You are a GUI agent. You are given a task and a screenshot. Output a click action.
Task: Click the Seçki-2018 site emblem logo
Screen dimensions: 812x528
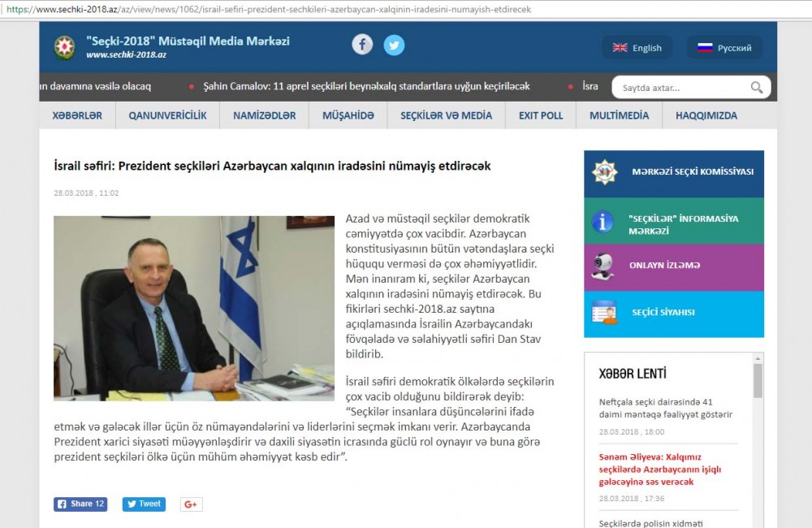[64, 47]
